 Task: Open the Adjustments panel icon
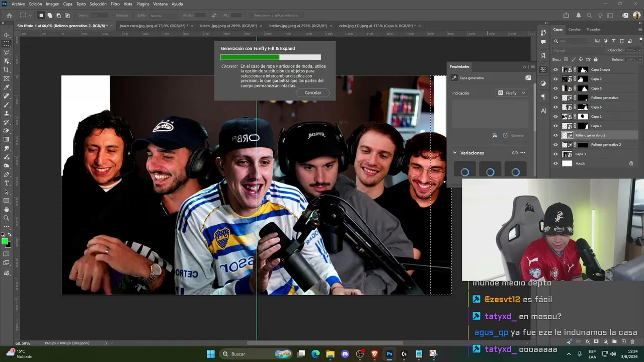(543, 83)
